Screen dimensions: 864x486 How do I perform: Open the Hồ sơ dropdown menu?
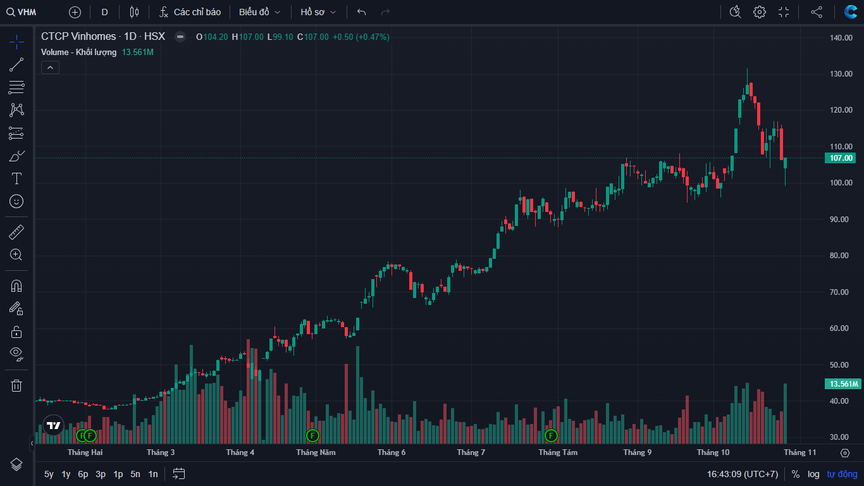319,12
